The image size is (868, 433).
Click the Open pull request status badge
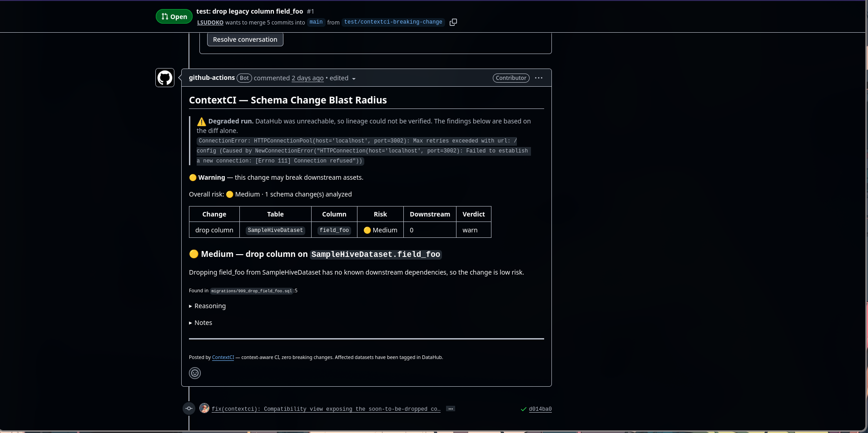[174, 16]
